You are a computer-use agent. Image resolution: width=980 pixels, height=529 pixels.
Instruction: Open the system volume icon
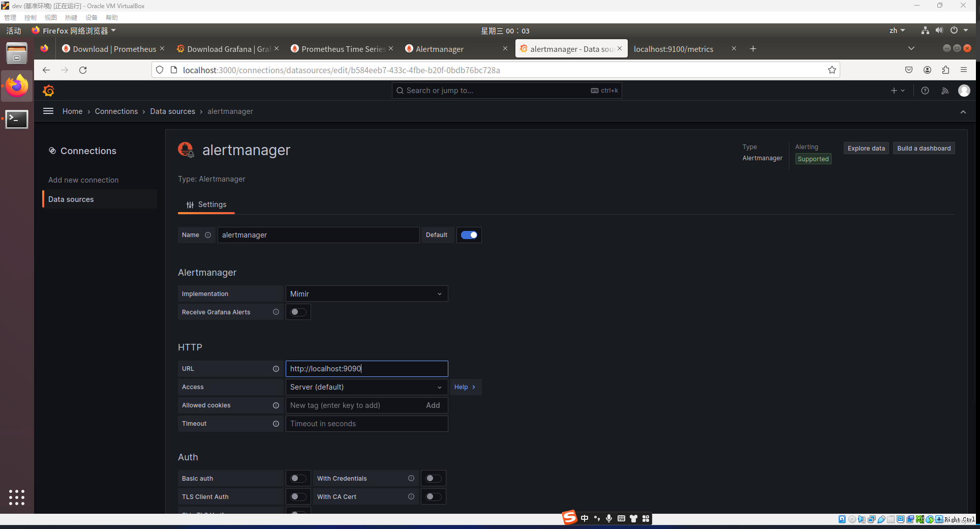(939, 31)
